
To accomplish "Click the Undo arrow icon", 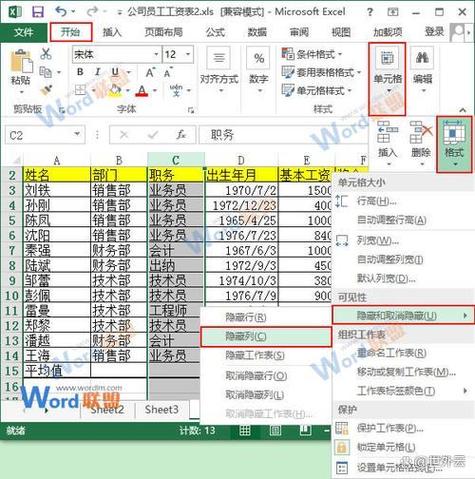I will 61,12.
